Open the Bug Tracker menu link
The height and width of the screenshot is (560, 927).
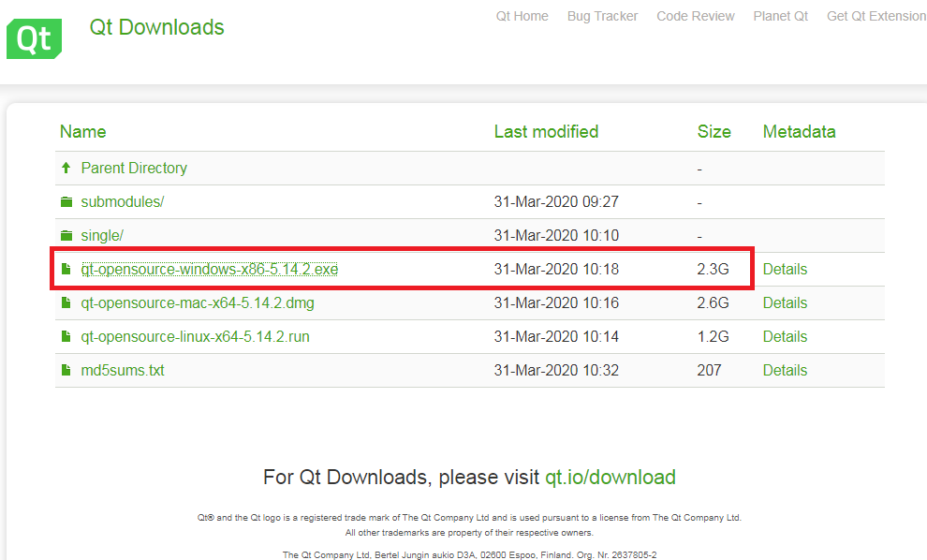point(602,16)
